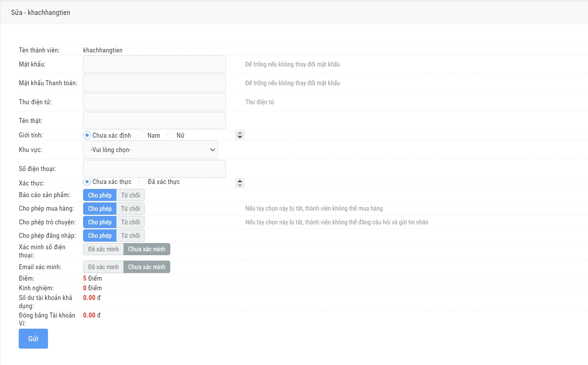The width and height of the screenshot is (588, 365).
Task: Set Báo cáo sản phẩm to Từ chối
Action: point(130,195)
